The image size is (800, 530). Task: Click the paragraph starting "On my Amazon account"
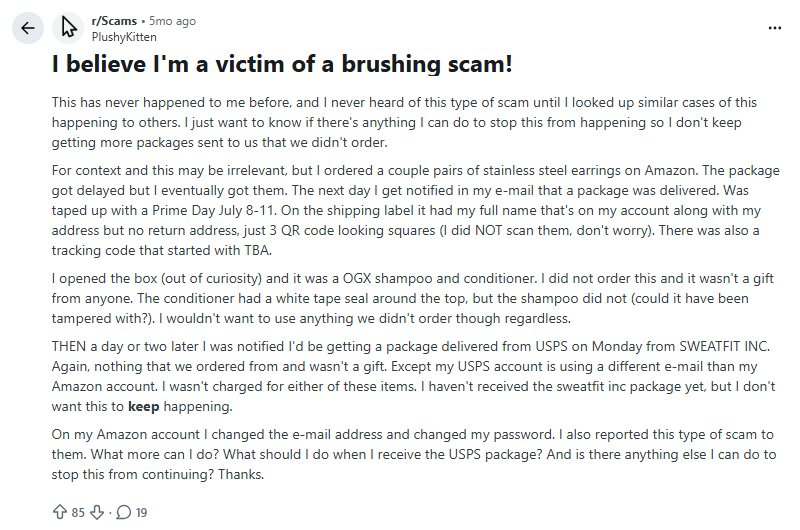pyautogui.click(x=400, y=456)
